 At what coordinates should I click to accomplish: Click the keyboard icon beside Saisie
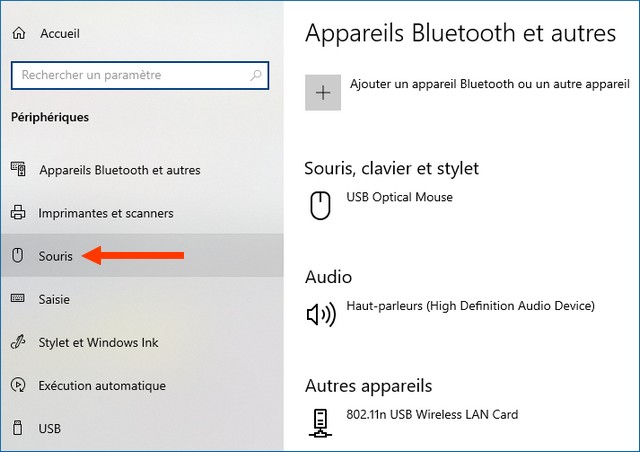pyautogui.click(x=18, y=299)
